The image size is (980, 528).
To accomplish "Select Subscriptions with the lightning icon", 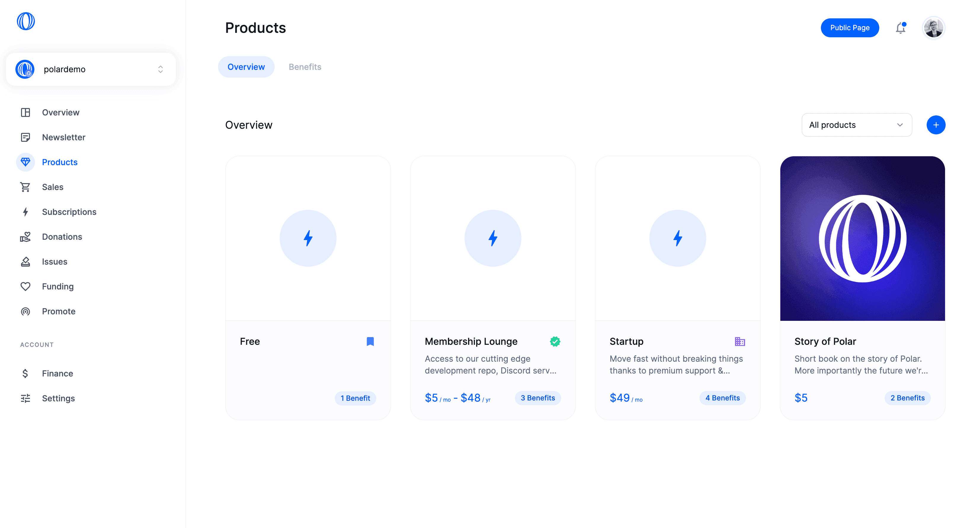I will point(25,212).
